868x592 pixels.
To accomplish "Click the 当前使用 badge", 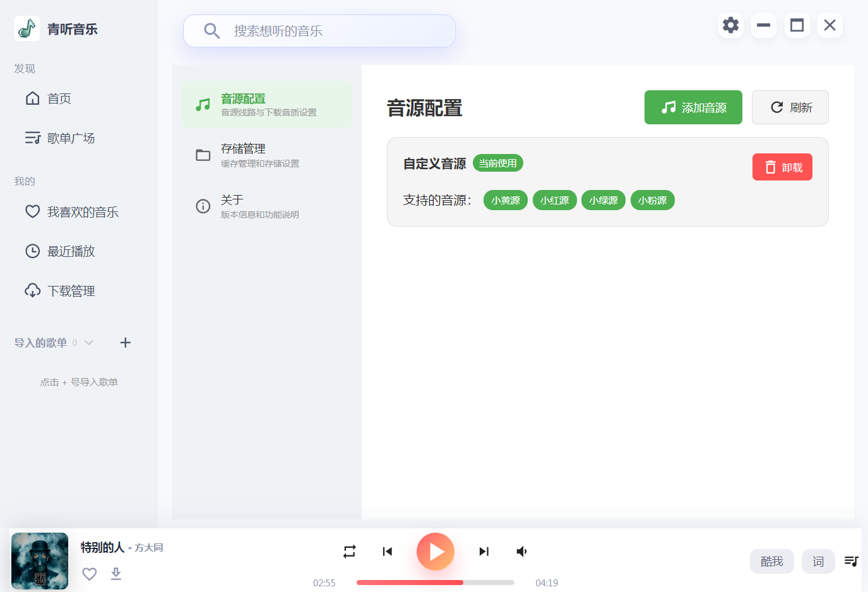I will click(x=498, y=163).
